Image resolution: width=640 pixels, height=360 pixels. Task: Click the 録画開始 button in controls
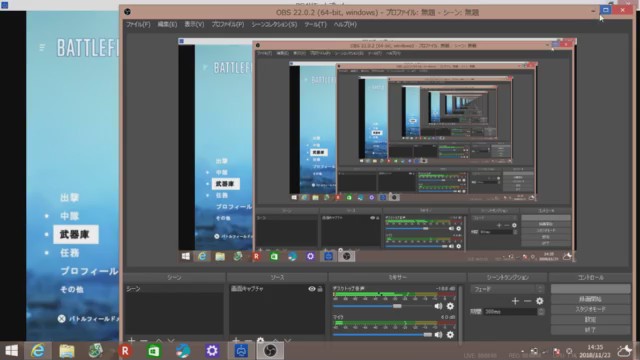click(590, 299)
